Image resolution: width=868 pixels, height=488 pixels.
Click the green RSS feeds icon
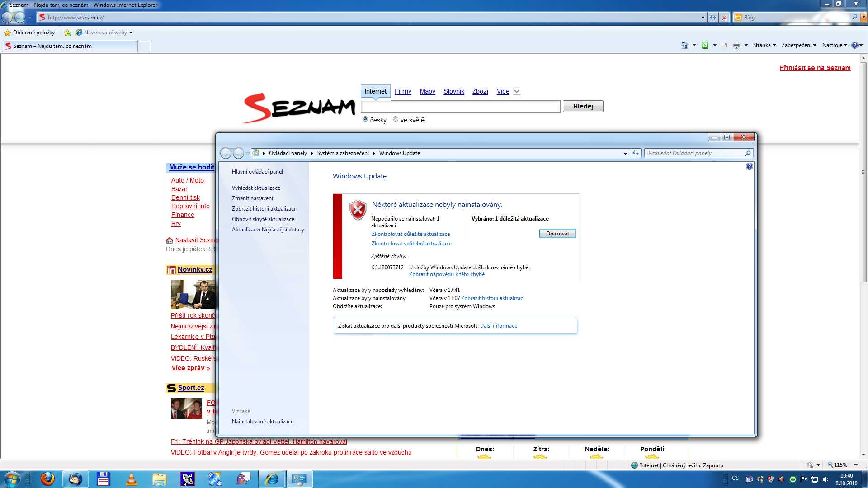coord(705,45)
